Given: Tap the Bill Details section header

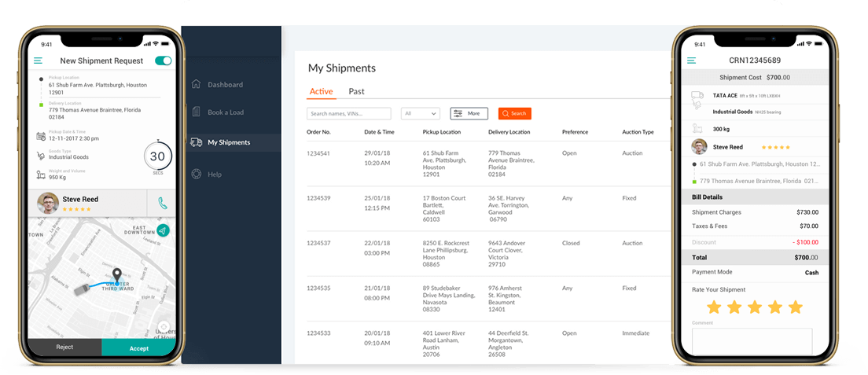Looking at the screenshot, I should (x=755, y=197).
